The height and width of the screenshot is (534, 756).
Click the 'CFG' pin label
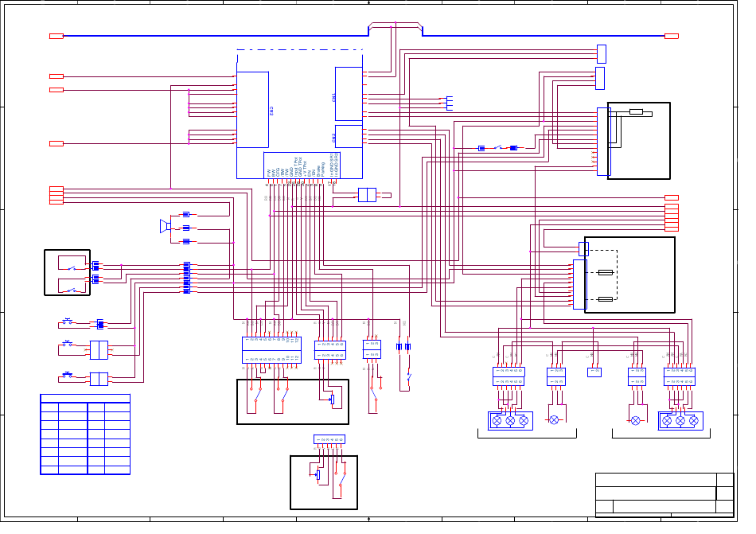tap(277, 172)
